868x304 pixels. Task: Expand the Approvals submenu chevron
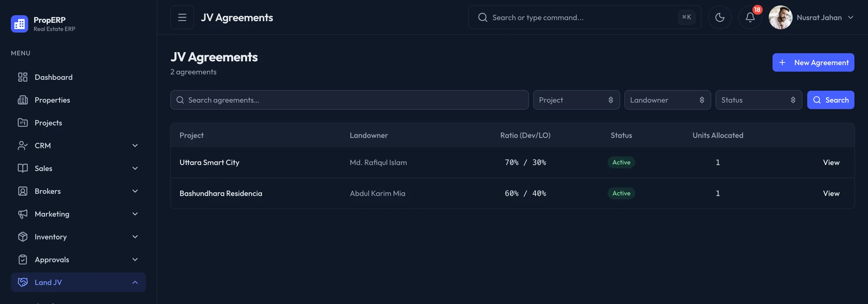tap(135, 260)
